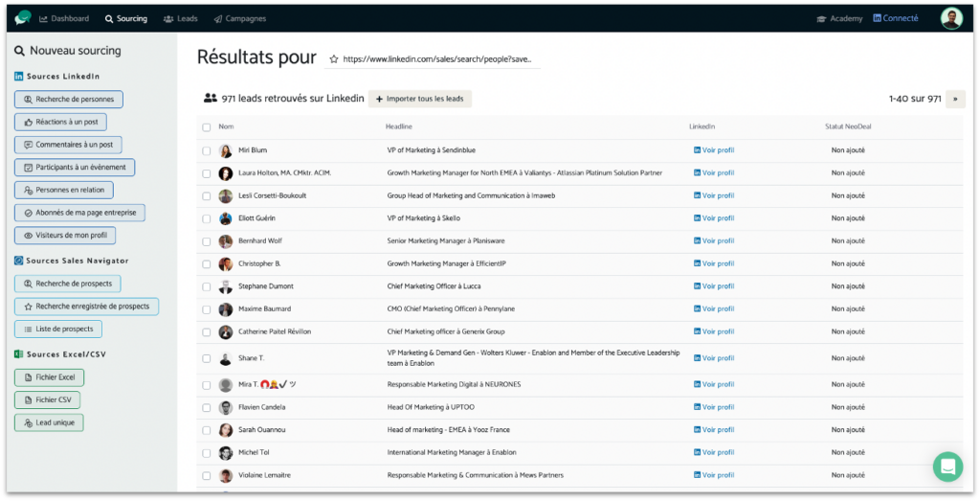Open the Academy link
This screenshot has height=501, width=980.
[839, 19]
